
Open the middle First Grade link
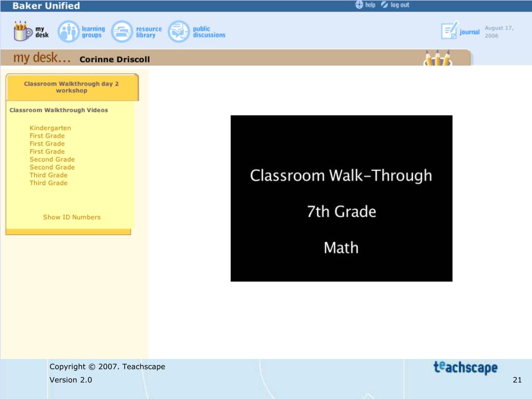[x=47, y=144]
